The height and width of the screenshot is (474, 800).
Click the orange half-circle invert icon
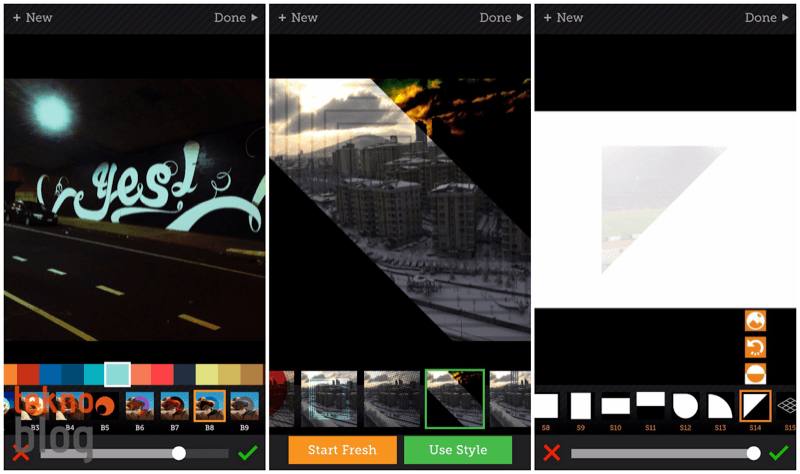[x=756, y=373]
